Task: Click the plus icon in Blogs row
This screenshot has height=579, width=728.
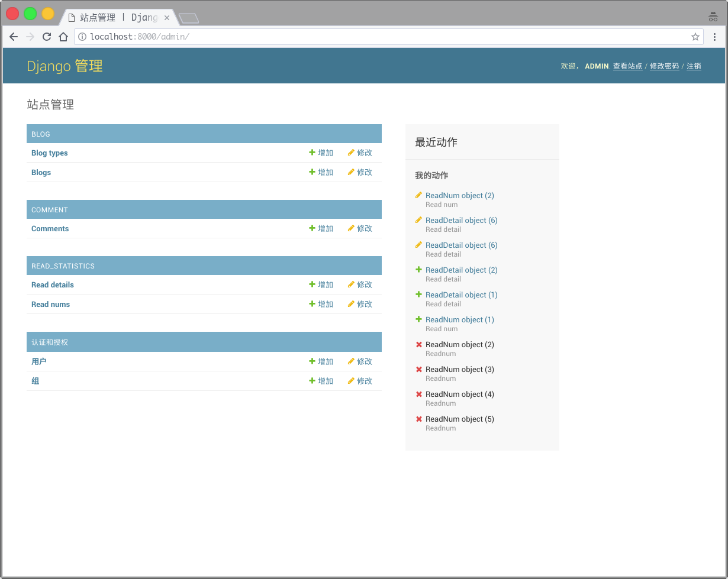Action: click(312, 172)
